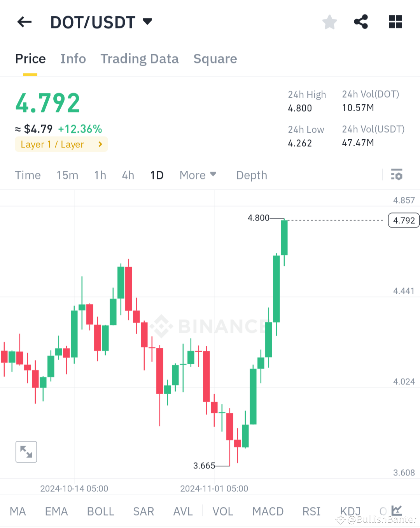Open the Depth view
This screenshot has height=528, width=420.
251,175
